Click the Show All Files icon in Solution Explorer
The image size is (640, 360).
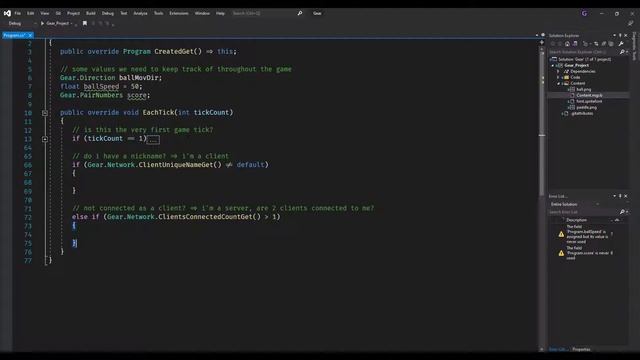tap(611, 44)
